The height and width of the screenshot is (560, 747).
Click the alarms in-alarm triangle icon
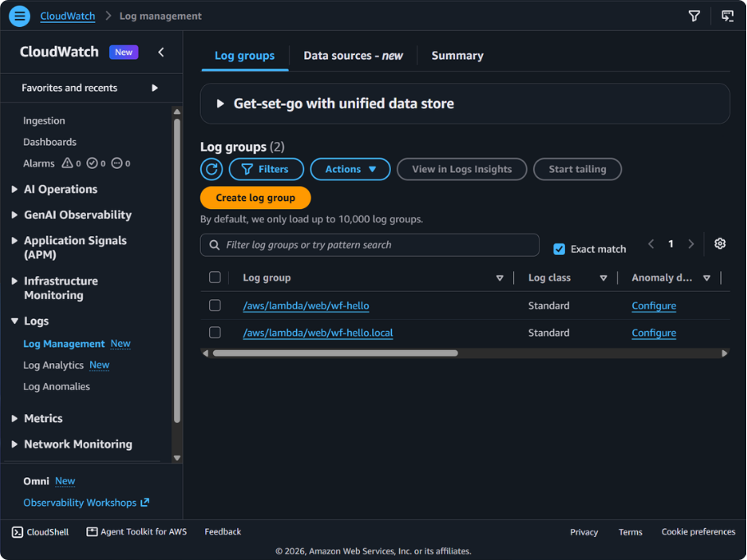tap(67, 163)
